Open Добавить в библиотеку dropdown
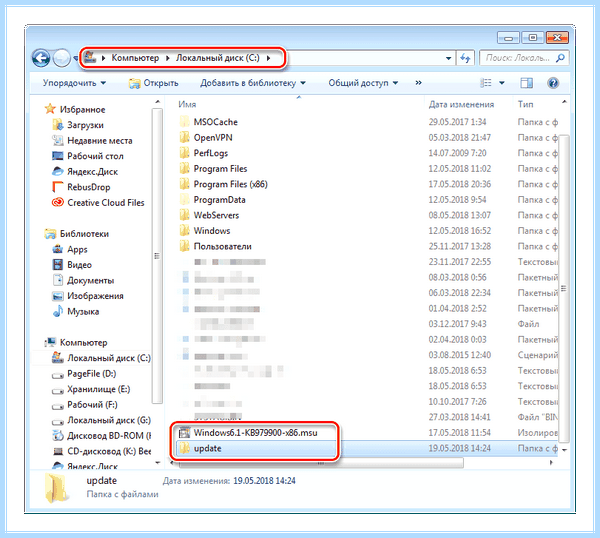 [x=253, y=83]
